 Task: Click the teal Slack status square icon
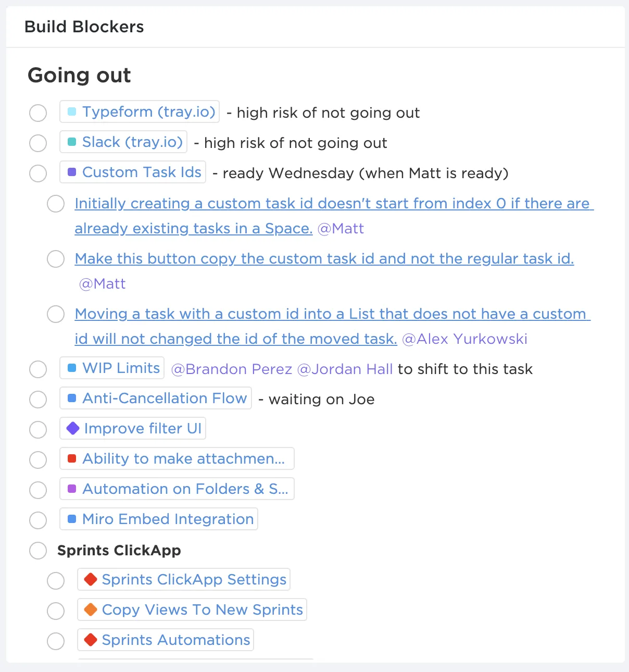[72, 142]
